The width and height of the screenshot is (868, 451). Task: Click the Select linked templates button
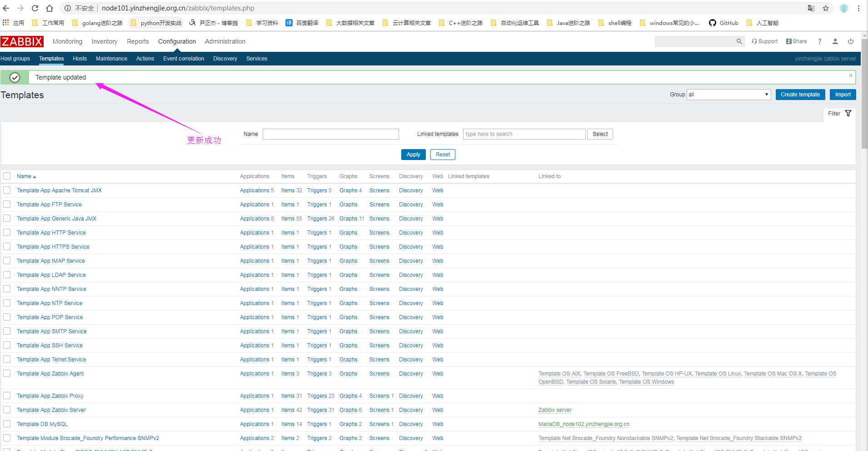tap(600, 134)
